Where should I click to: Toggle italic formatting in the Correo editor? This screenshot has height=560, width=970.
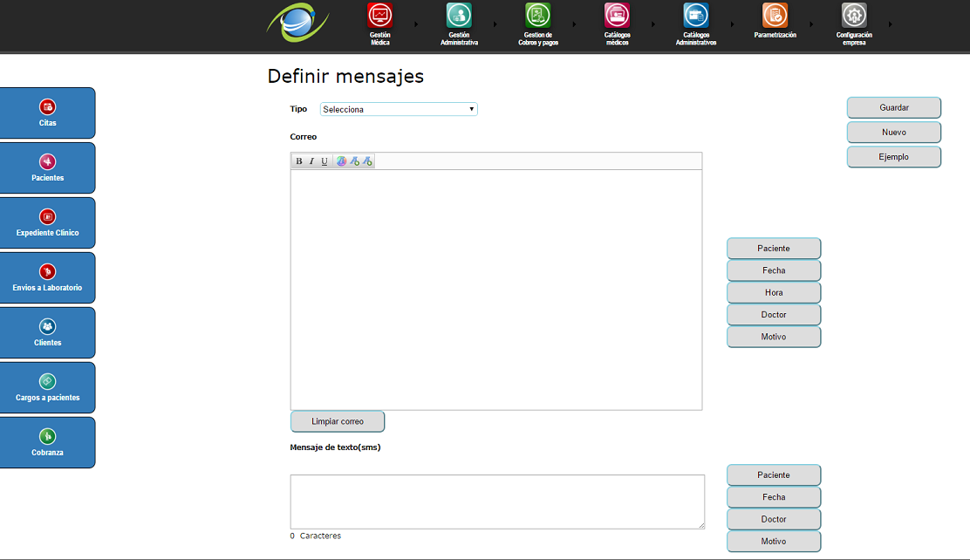point(311,161)
